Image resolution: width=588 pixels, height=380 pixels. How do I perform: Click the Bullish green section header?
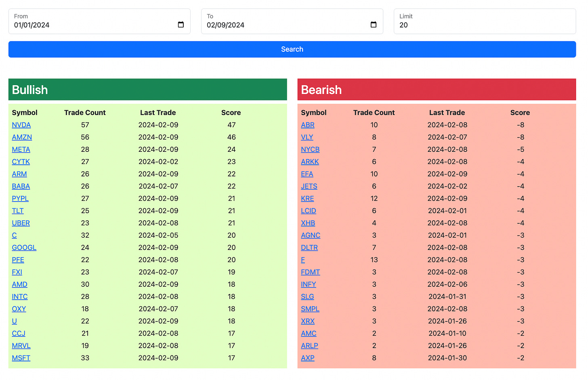point(148,90)
